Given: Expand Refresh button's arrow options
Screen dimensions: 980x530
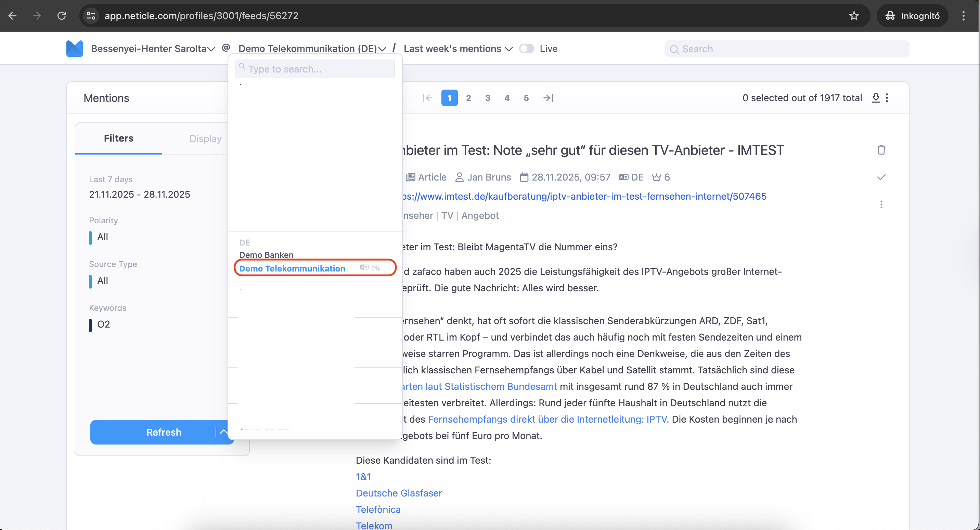Looking at the screenshot, I should pos(224,432).
